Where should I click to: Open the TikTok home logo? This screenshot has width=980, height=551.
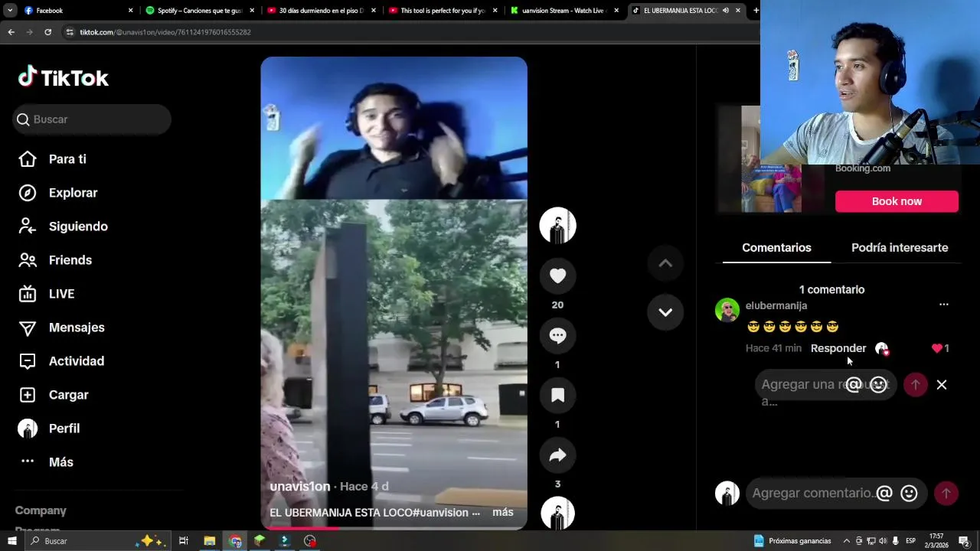click(x=64, y=77)
